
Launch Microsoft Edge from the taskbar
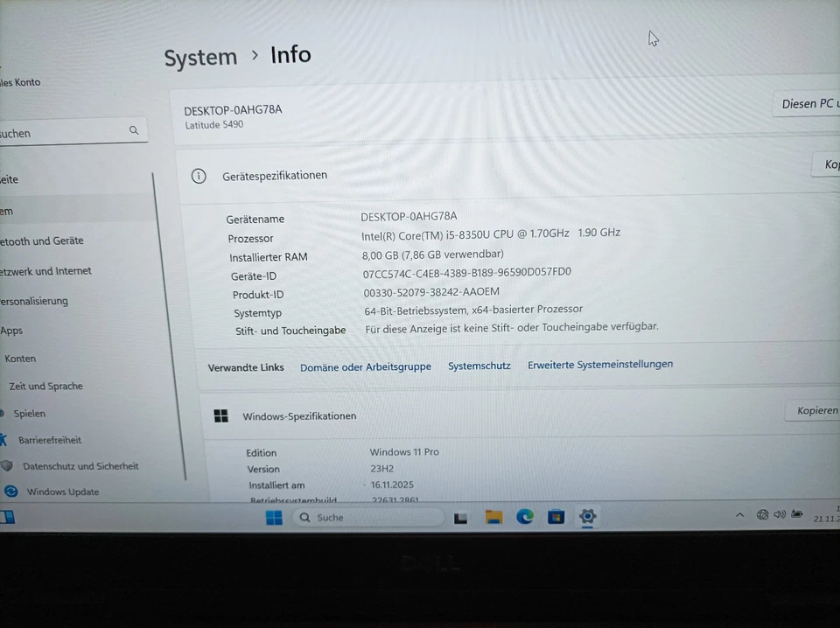(x=525, y=517)
